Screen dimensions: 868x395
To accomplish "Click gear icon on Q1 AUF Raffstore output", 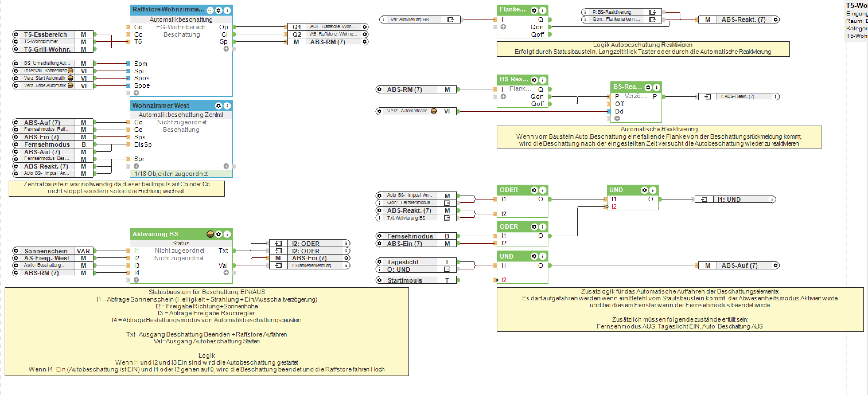I will (x=365, y=27).
